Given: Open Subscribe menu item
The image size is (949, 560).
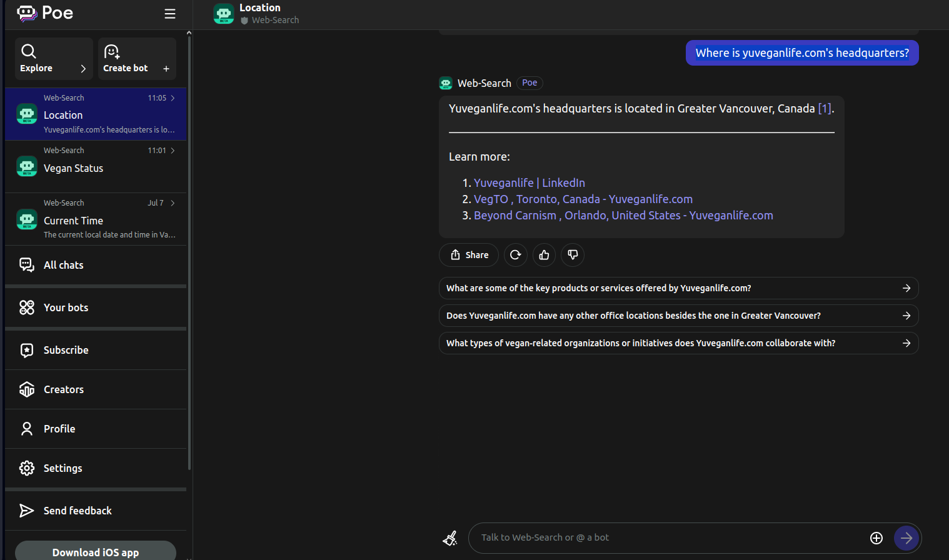Looking at the screenshot, I should click(96, 350).
